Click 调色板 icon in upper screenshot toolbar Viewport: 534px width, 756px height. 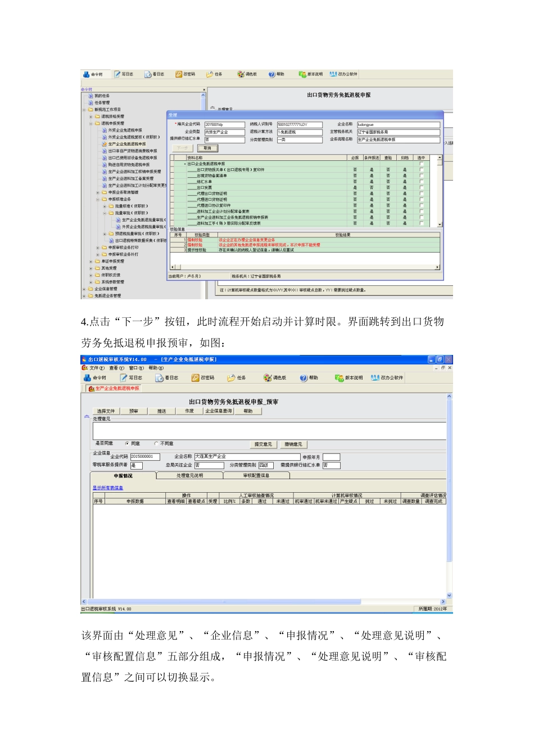241,74
